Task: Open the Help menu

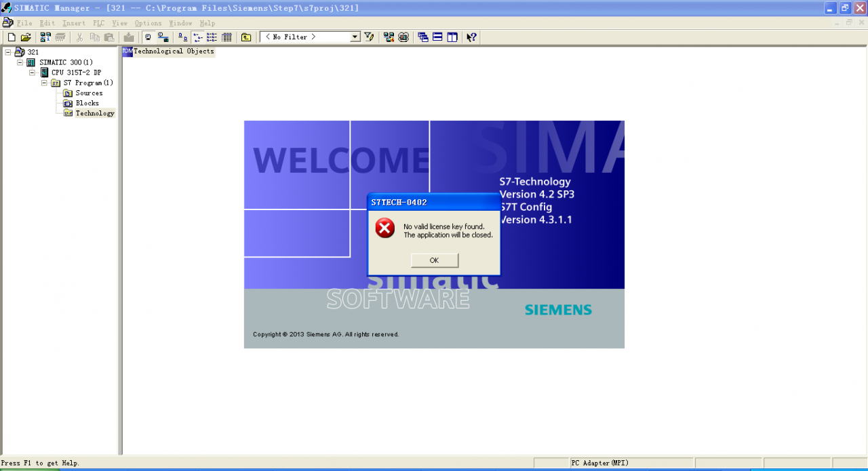Action: click(208, 23)
